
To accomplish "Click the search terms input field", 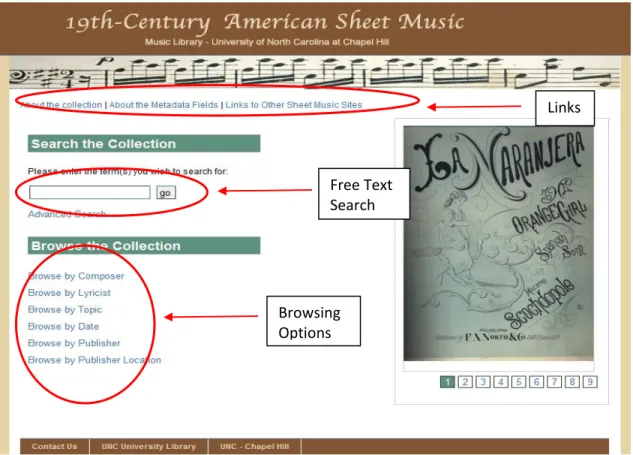I will (90, 192).
